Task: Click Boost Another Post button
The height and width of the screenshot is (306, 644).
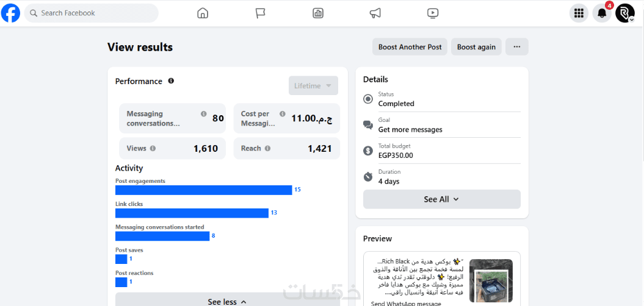Action: coord(410,47)
